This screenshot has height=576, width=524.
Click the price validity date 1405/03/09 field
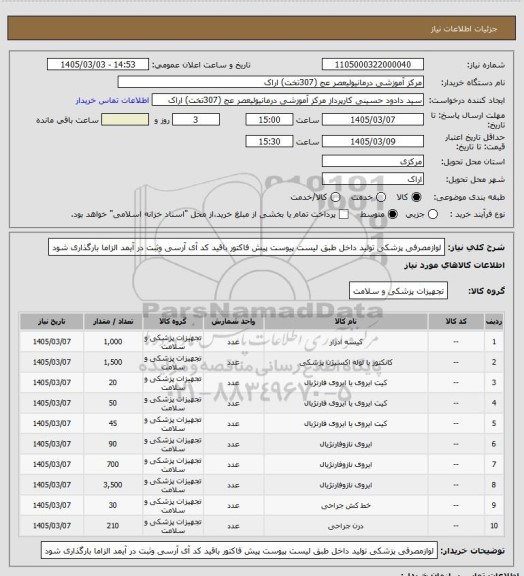pyautogui.click(x=373, y=141)
